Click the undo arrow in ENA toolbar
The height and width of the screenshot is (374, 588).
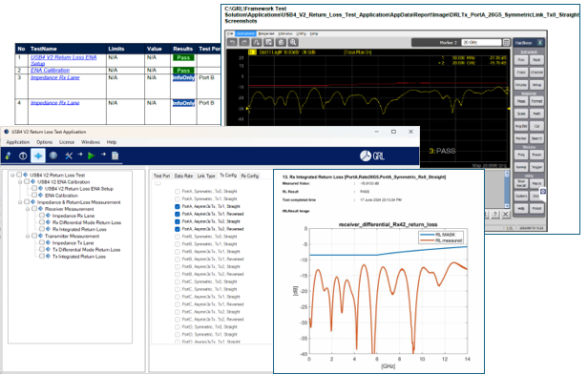point(232,42)
